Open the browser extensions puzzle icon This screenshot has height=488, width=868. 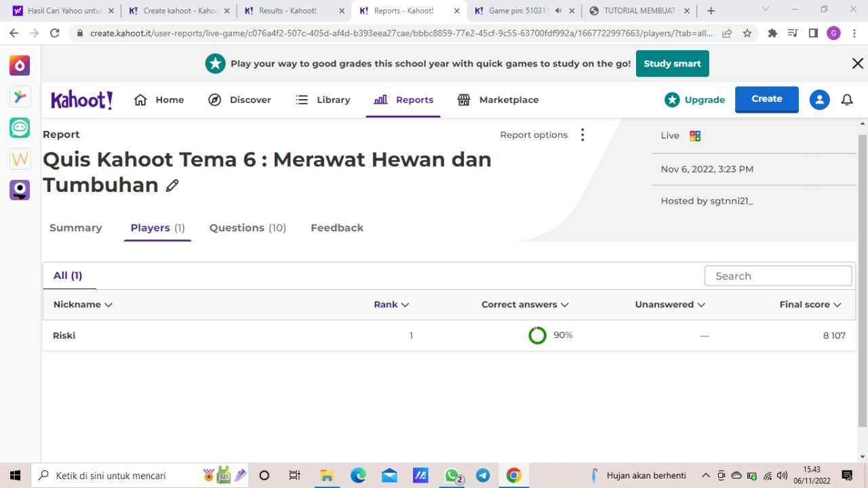coord(772,33)
